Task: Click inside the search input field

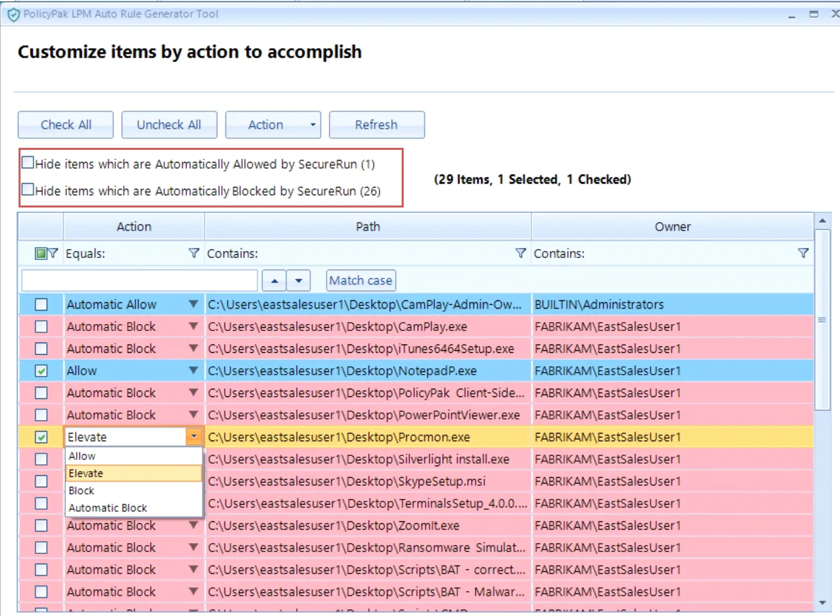Action: [138, 280]
